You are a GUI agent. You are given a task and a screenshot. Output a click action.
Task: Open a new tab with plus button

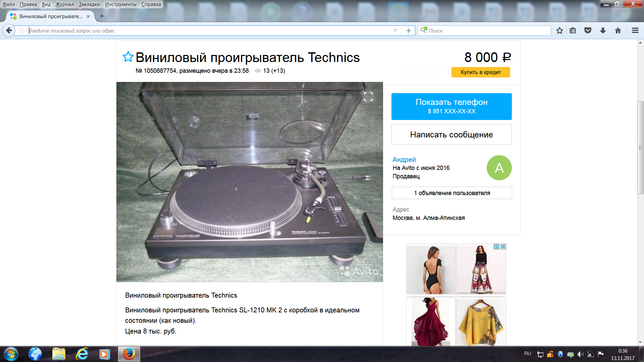(102, 16)
